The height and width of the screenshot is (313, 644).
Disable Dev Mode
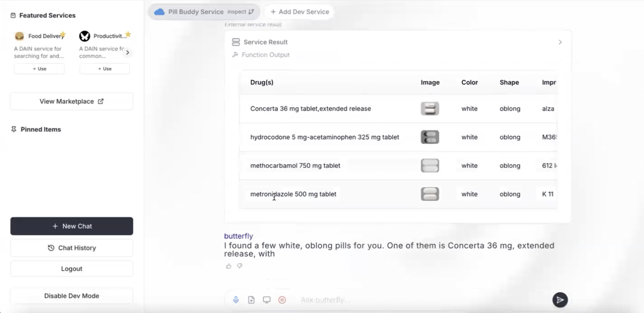point(72,296)
